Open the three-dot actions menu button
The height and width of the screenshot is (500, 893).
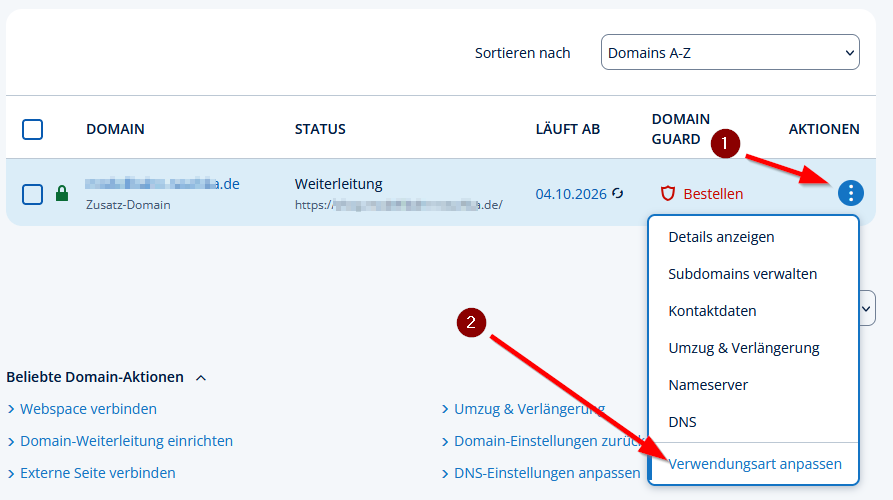point(850,193)
